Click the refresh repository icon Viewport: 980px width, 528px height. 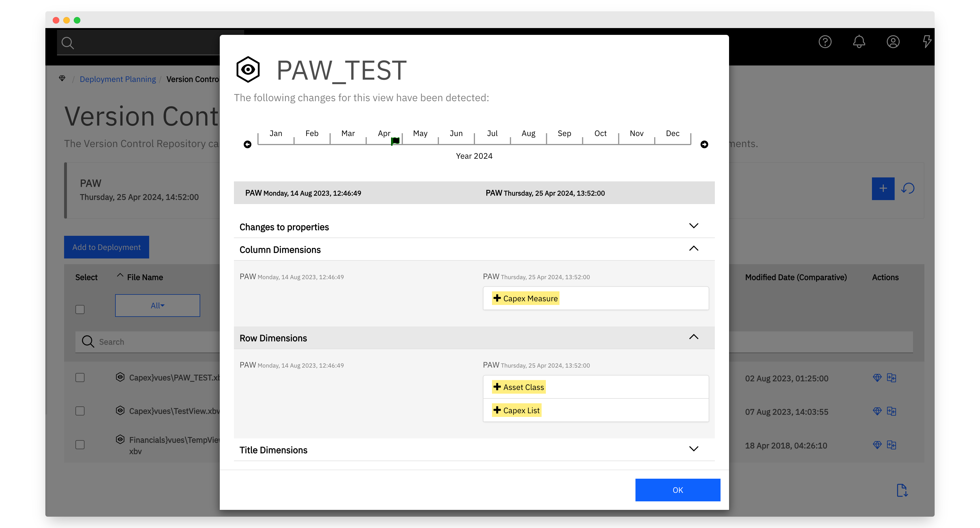pyautogui.click(x=908, y=188)
